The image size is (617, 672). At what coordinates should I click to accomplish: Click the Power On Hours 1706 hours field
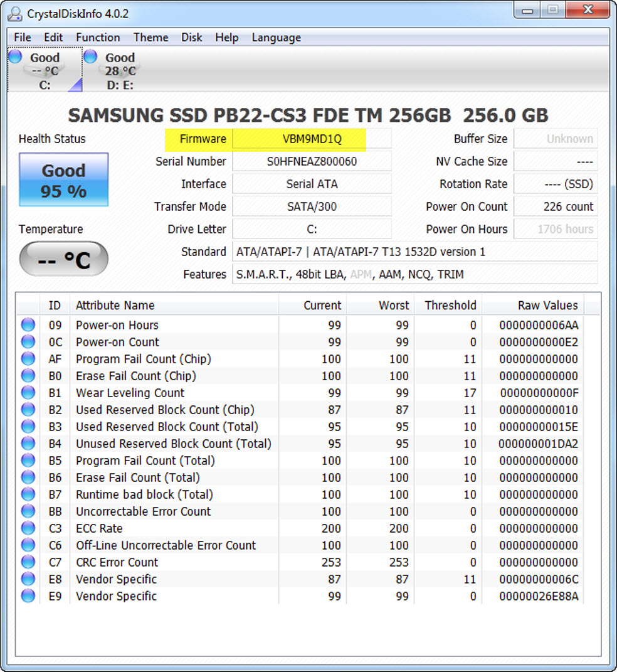[x=556, y=229]
